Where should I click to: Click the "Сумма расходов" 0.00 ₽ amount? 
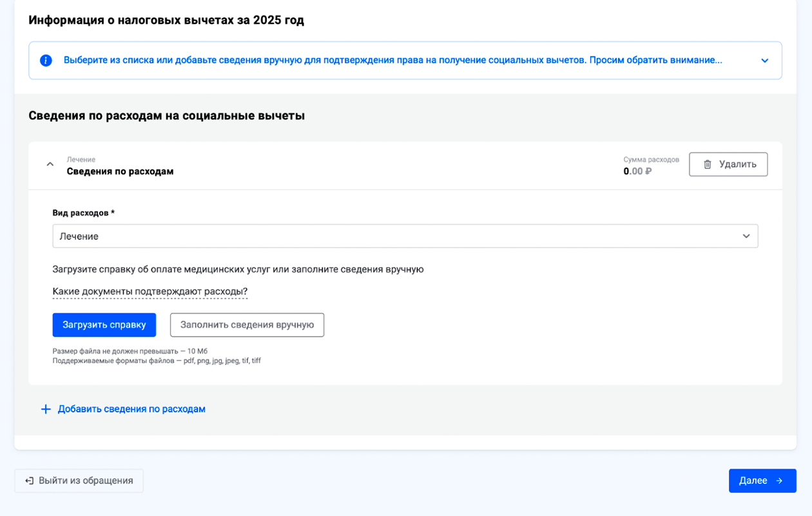(x=637, y=172)
